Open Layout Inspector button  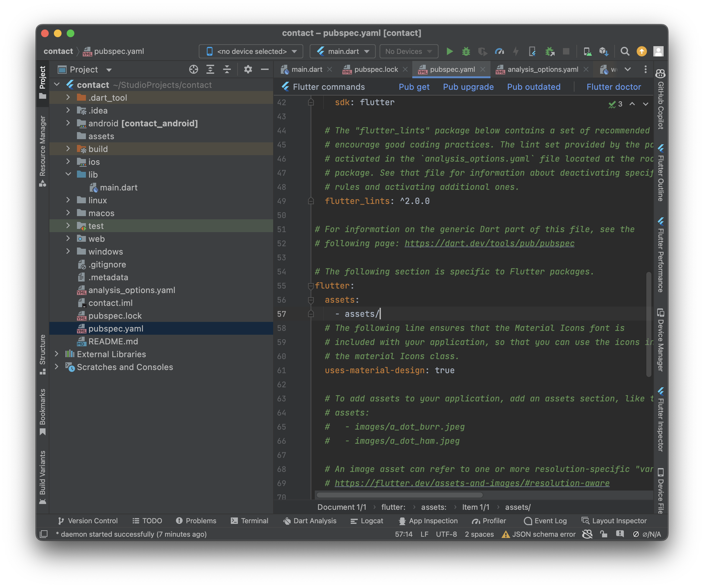click(614, 521)
